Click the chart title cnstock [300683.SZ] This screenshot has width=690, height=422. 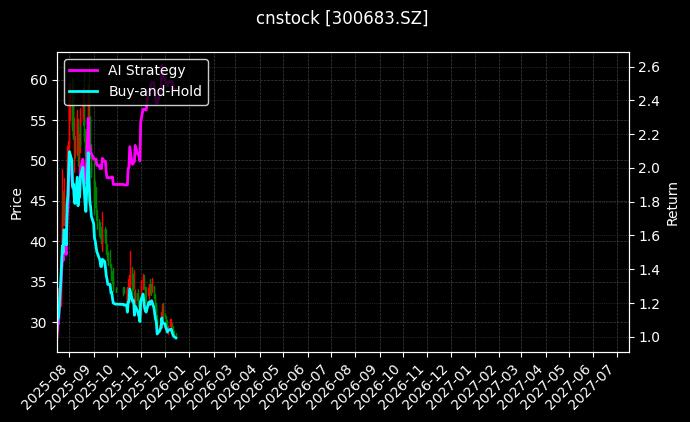[x=342, y=18]
